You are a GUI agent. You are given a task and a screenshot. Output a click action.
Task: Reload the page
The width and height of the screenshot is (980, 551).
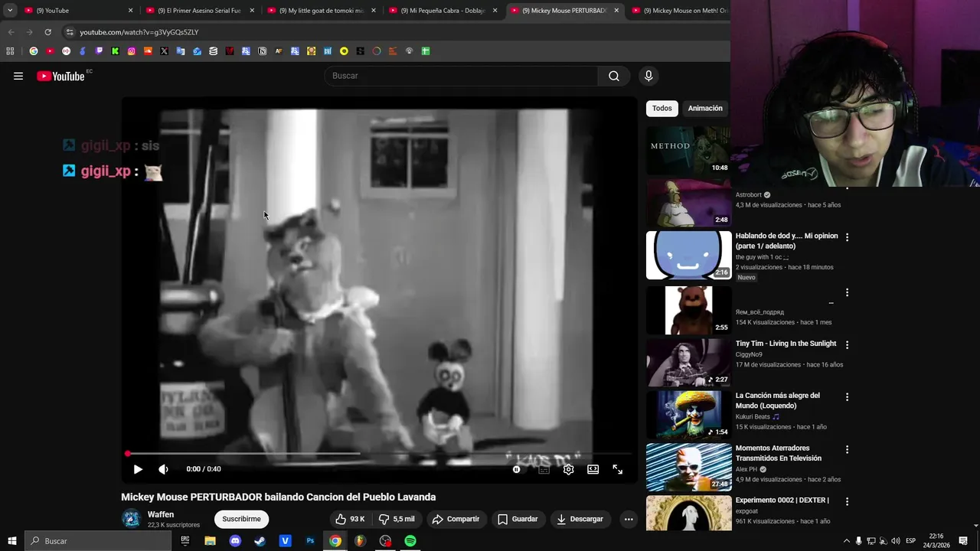point(47,32)
